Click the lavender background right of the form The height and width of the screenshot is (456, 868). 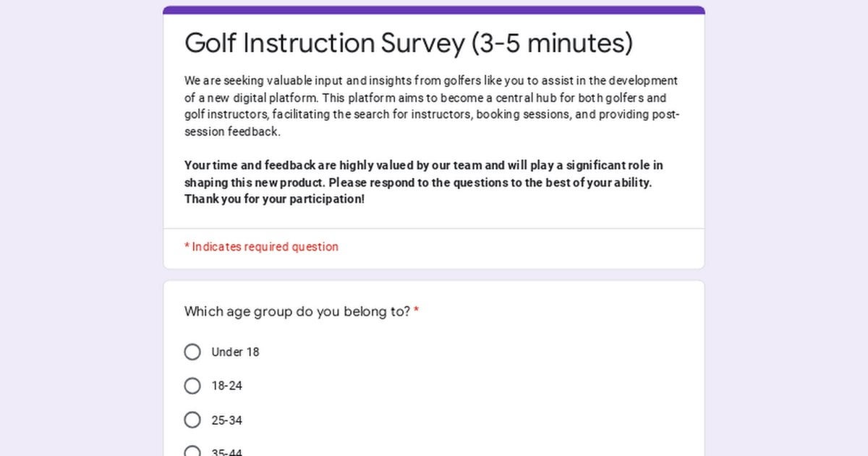(786, 228)
